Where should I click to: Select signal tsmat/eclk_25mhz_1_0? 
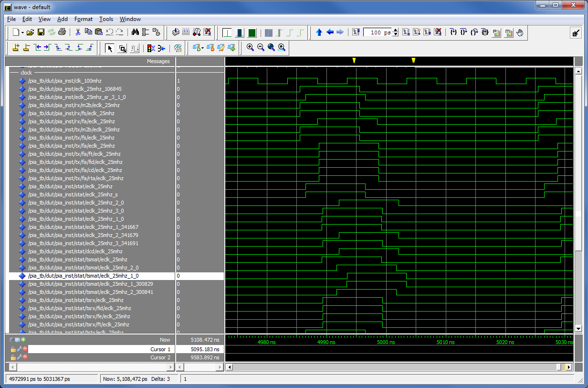point(84,276)
